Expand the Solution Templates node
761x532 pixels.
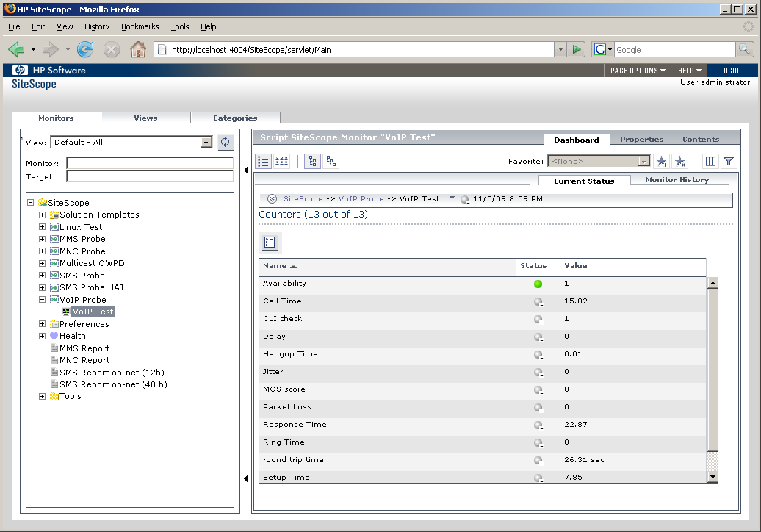click(42, 215)
